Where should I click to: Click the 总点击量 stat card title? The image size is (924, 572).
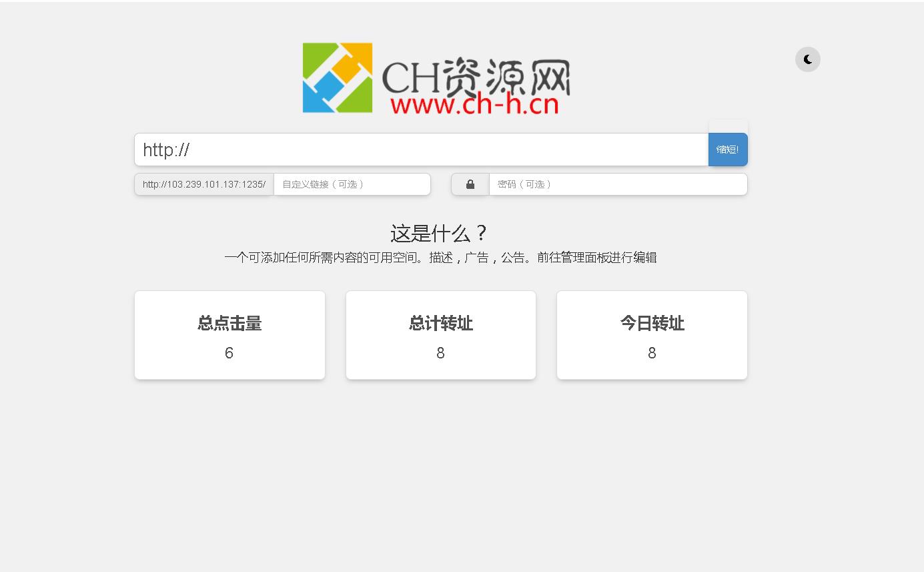click(229, 324)
